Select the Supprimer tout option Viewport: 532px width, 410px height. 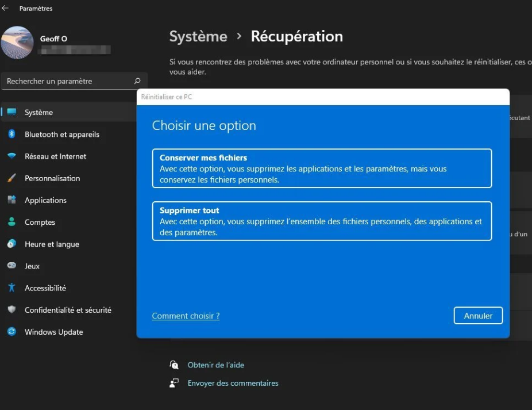[322, 221]
